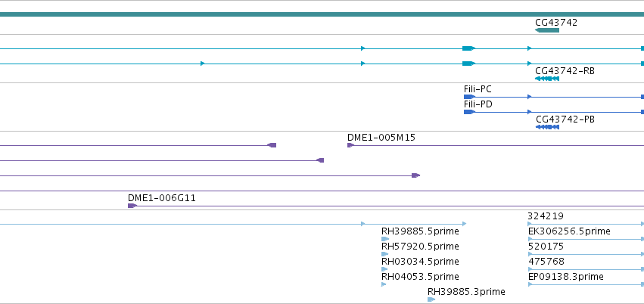This screenshot has height=304, width=644.
Task: Select the RH39885.5prime light-blue arrow glyph
Action: [385, 239]
